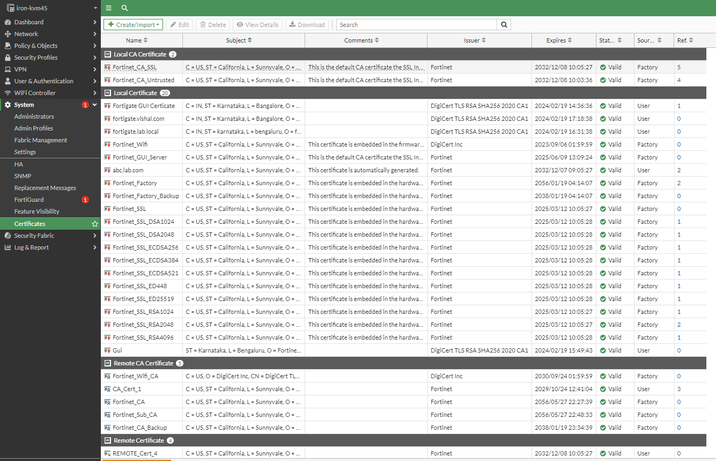This screenshot has height=461, width=716.
Task: Click the hamburger menu icon in top bar
Action: click(x=109, y=7)
